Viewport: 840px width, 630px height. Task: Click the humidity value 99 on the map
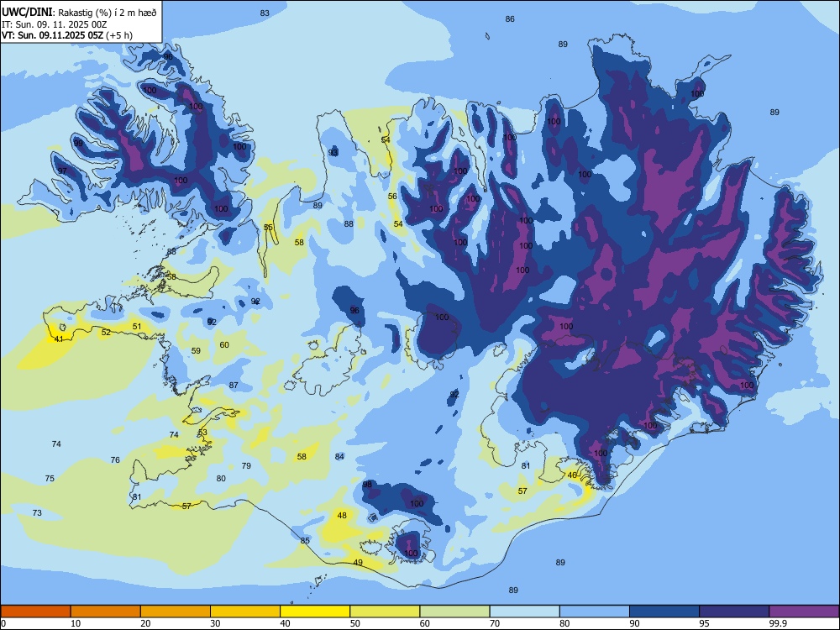[78, 143]
